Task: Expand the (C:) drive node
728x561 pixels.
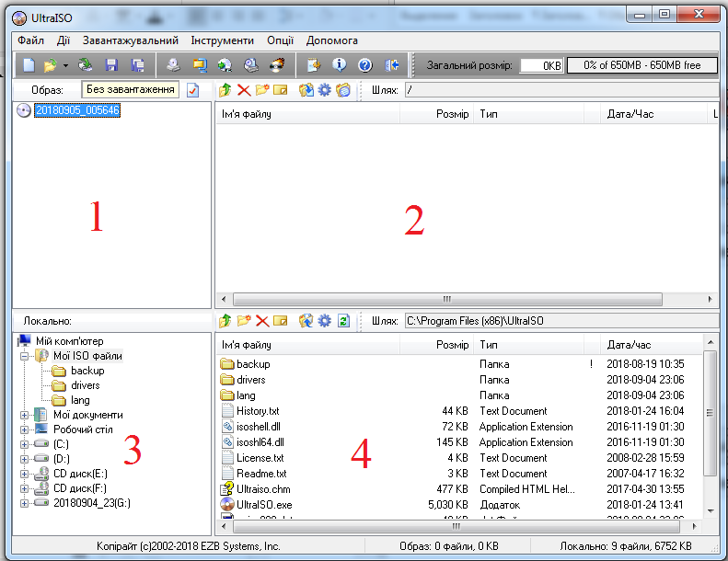Action: [x=24, y=444]
